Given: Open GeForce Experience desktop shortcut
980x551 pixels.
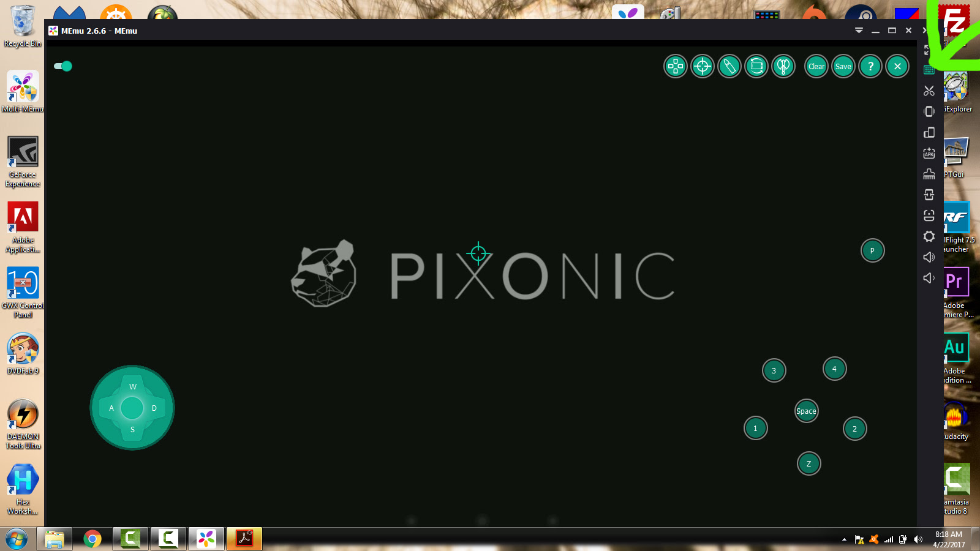Looking at the screenshot, I should pos(23,162).
